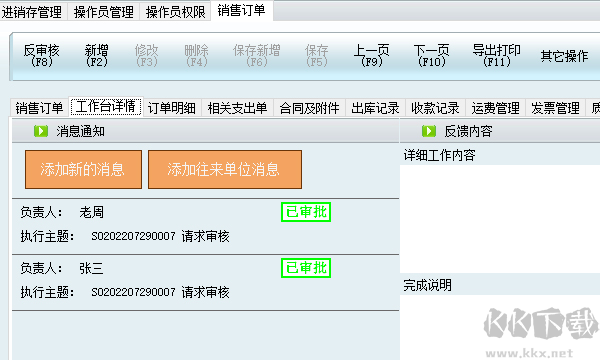Switch to 合同及附件 tab

pyautogui.click(x=309, y=108)
